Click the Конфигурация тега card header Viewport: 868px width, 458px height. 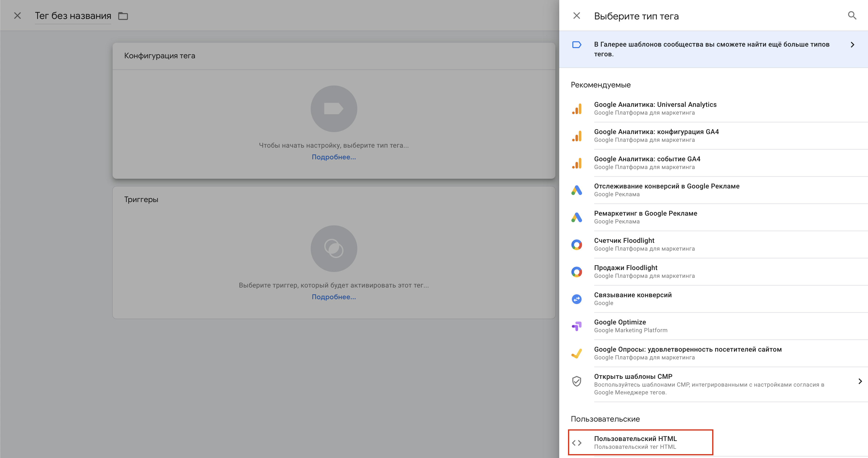[334, 56]
